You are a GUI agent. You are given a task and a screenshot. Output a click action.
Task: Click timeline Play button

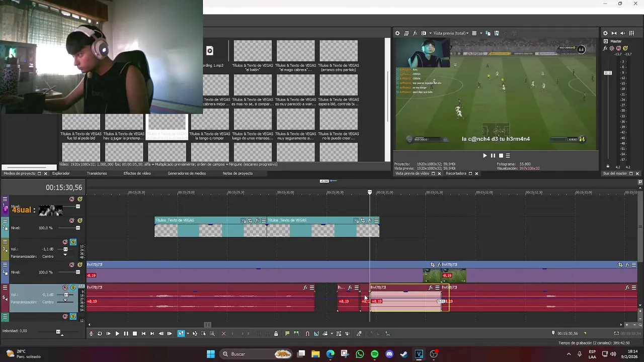tap(117, 333)
